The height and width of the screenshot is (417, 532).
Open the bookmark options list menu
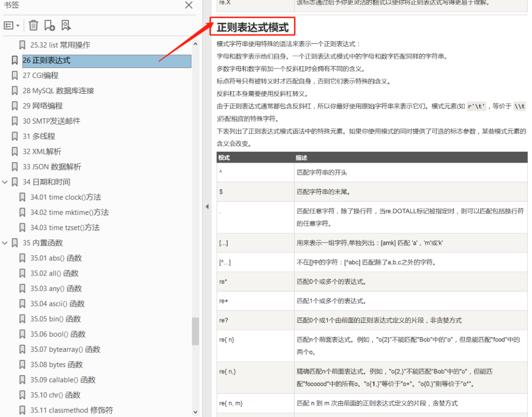tap(11, 26)
